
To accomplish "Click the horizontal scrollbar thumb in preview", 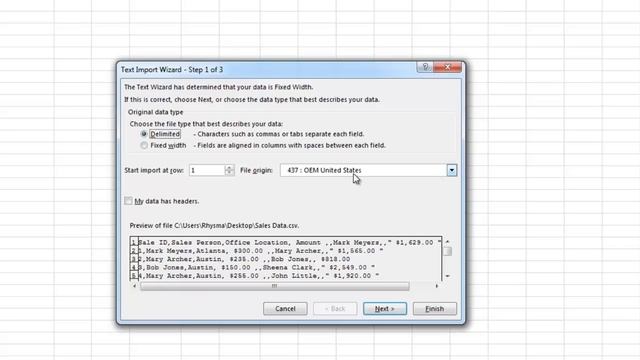I will point(274,286).
